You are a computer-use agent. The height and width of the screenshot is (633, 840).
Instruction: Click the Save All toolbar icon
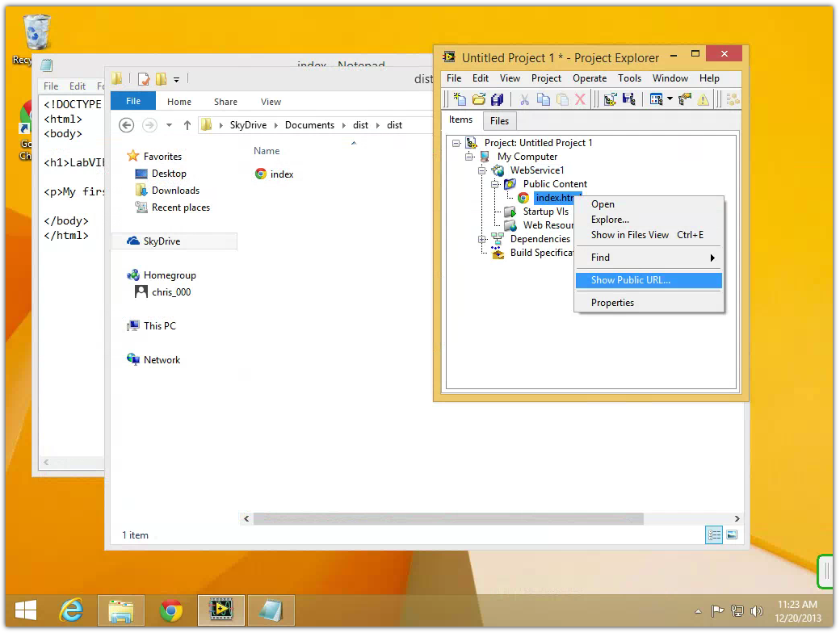498,99
